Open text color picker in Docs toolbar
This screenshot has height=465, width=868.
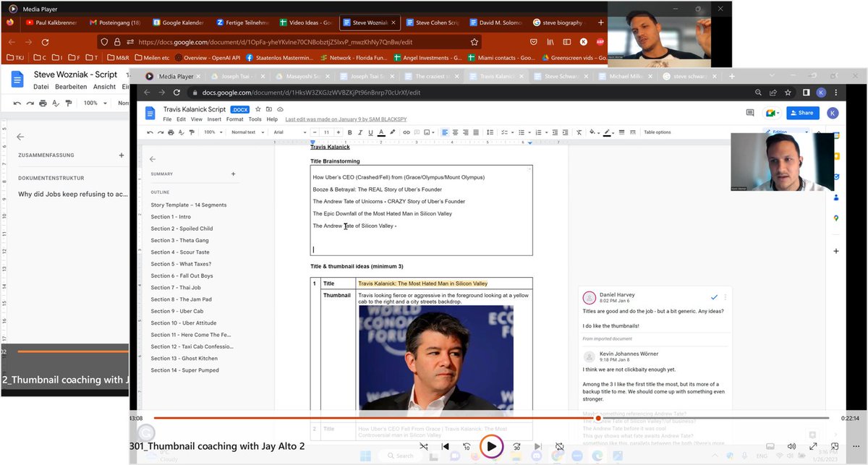(381, 132)
